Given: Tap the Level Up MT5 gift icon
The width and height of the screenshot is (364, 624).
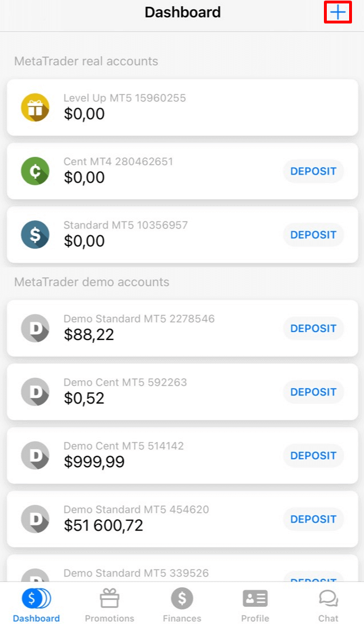Looking at the screenshot, I should coord(35,107).
